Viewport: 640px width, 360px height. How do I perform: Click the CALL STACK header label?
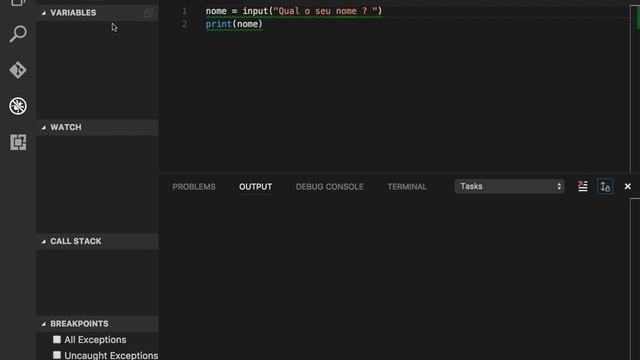pos(76,241)
